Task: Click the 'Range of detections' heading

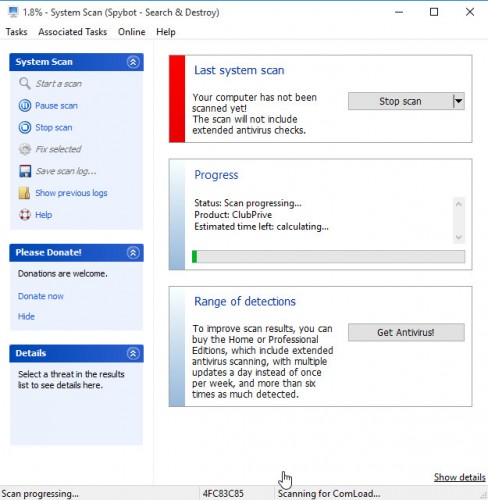Action: pyautogui.click(x=245, y=301)
